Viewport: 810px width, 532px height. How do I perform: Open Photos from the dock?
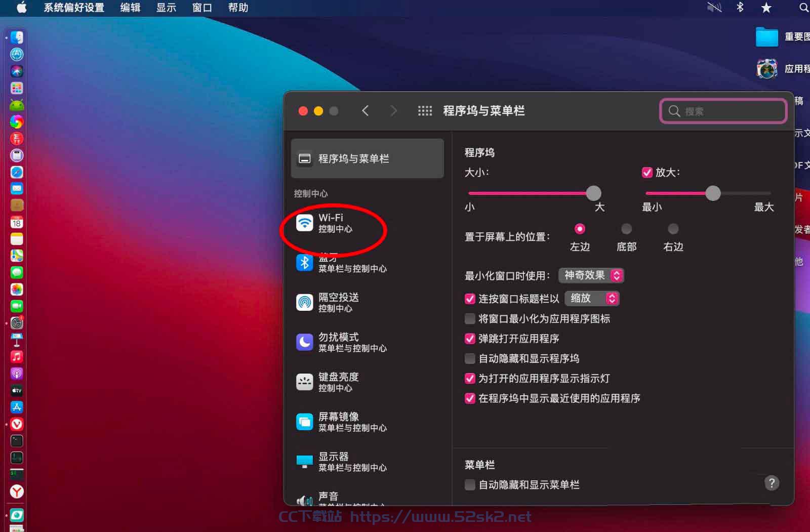point(17,290)
